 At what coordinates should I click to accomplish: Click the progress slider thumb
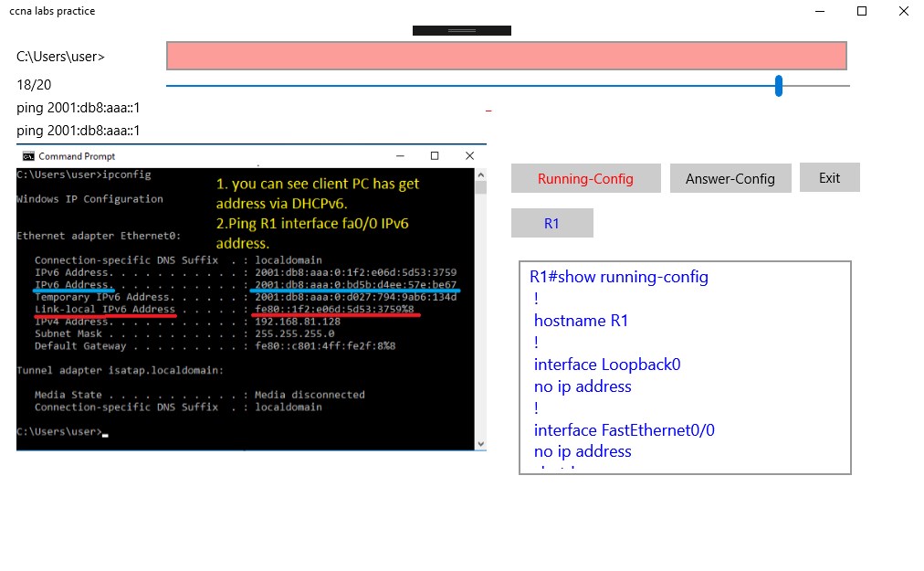click(x=779, y=86)
